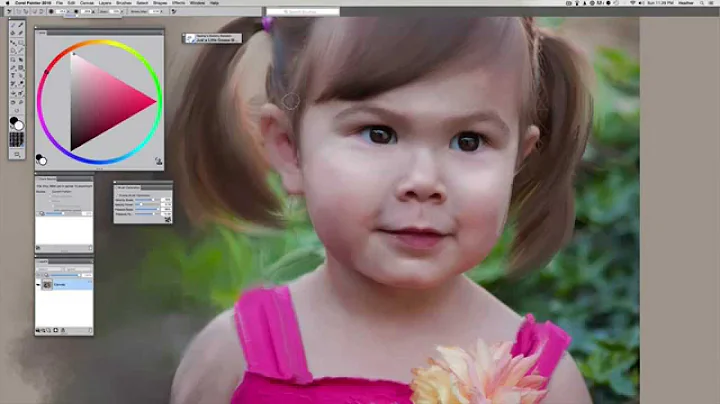Screen dimensions: 720x404
Task: Open the composite method dropdown in the Layers panel
Action: tap(49, 269)
